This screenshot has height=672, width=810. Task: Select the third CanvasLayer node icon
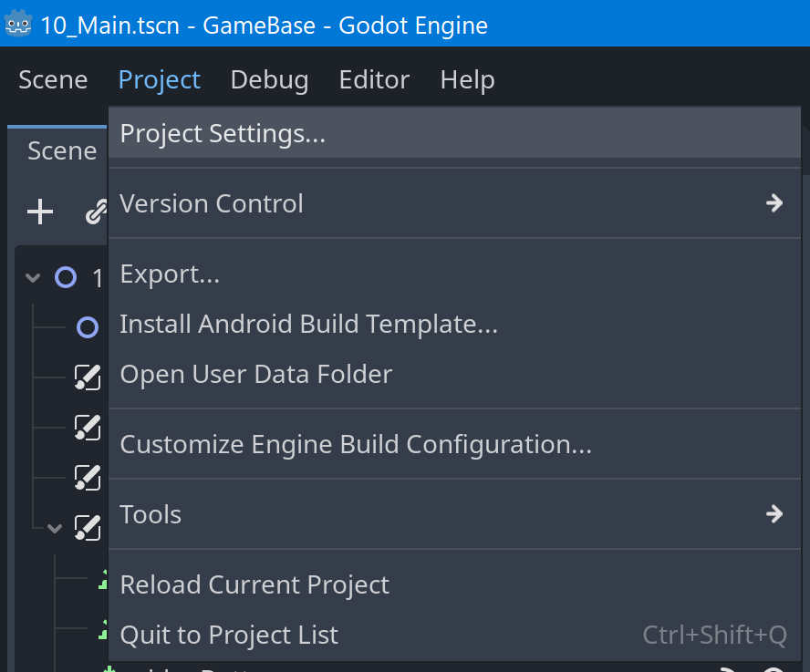pyautogui.click(x=87, y=476)
